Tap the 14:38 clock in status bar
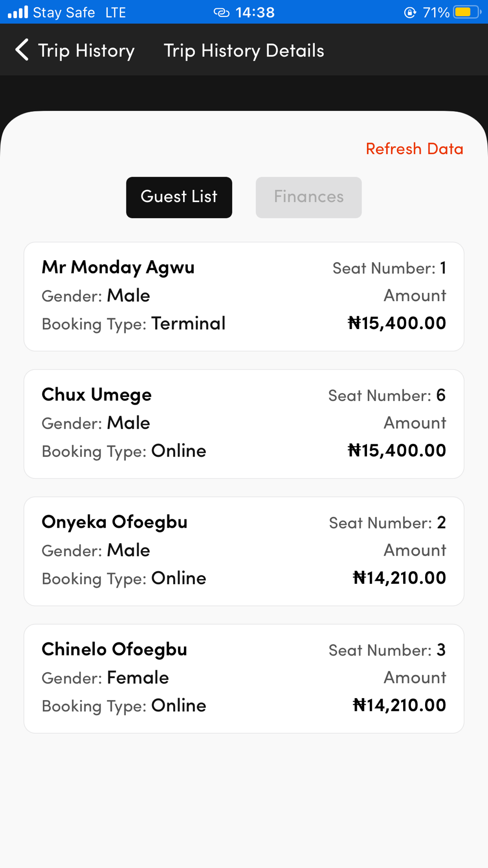Screen dimensions: 488x868 (x=255, y=12)
